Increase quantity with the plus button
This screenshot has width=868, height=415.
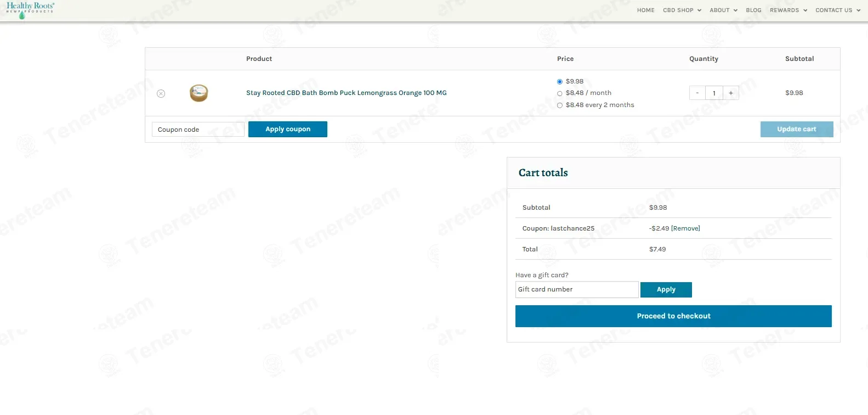(731, 93)
